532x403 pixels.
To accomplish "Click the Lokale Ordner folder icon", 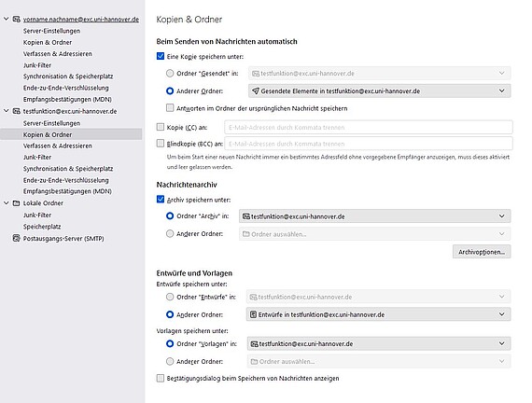I will tap(16, 202).
